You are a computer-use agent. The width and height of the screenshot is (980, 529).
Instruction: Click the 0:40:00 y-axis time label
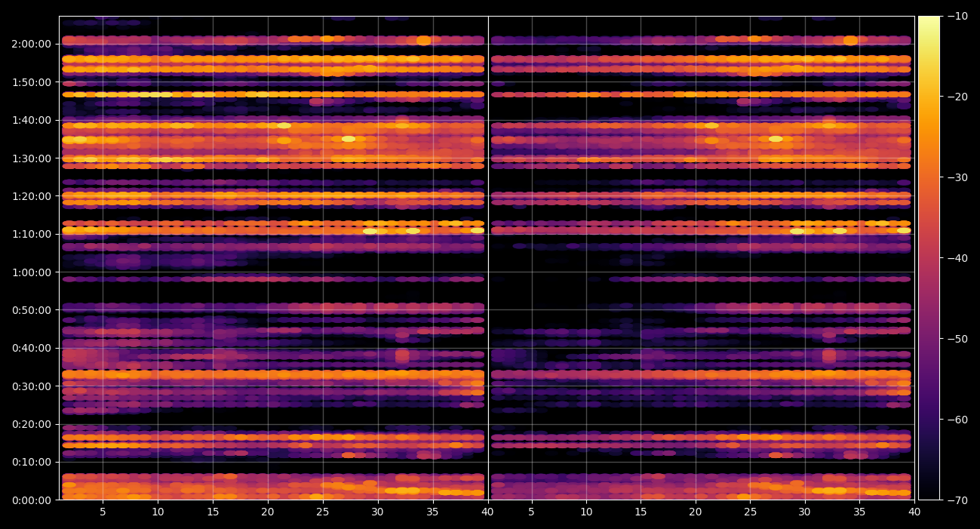[x=31, y=348]
